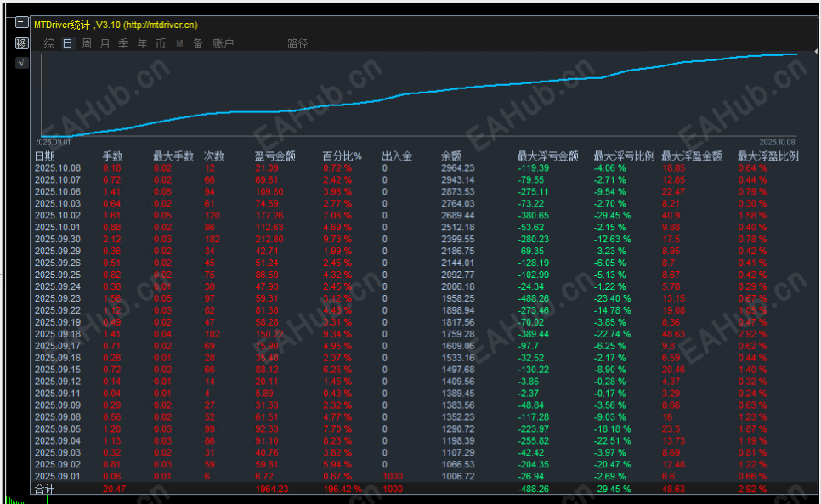Open the 币 currency tab

161,43
